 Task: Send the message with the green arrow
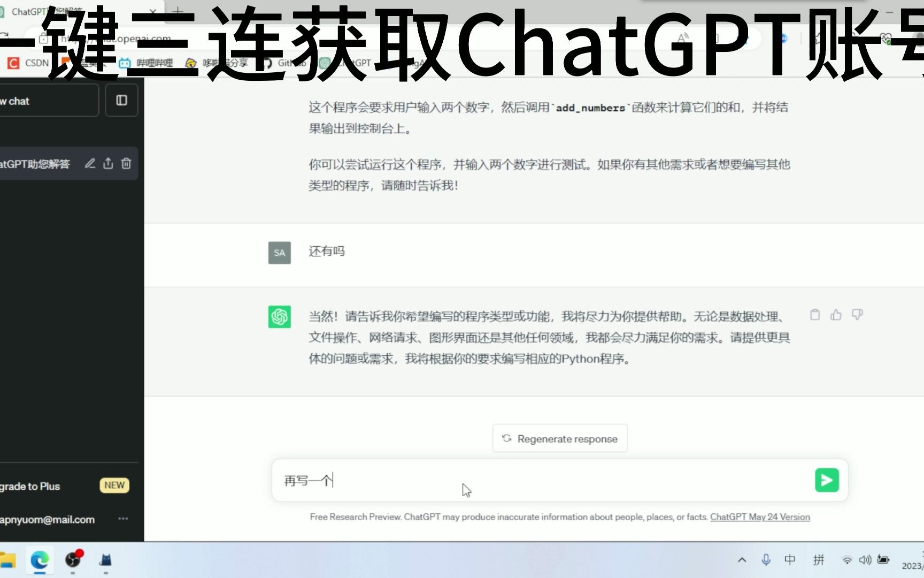coord(826,480)
